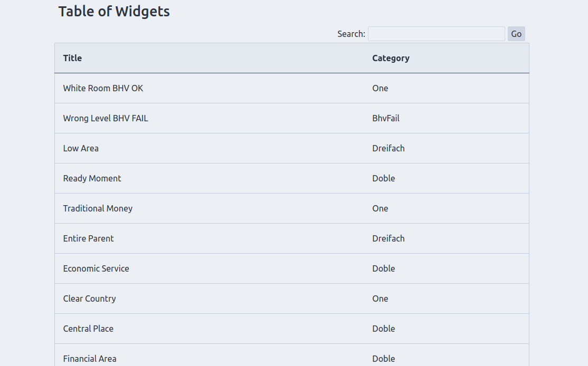
Task: Click Doble category in Ready Moment row
Action: 383,178
